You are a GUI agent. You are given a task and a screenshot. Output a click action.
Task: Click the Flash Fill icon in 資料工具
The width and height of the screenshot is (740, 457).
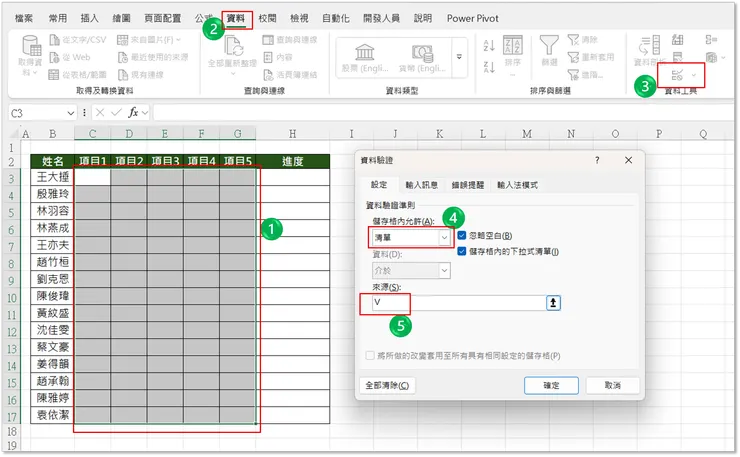pyautogui.click(x=678, y=40)
